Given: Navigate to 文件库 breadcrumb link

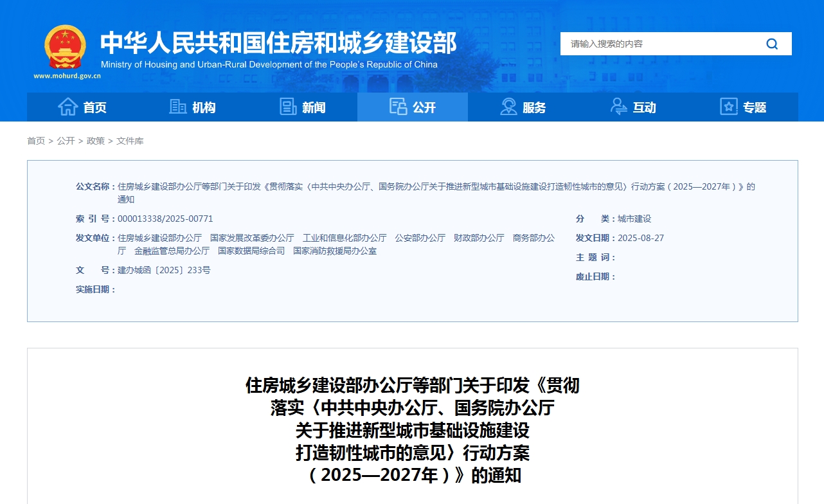Looking at the screenshot, I should point(130,141).
